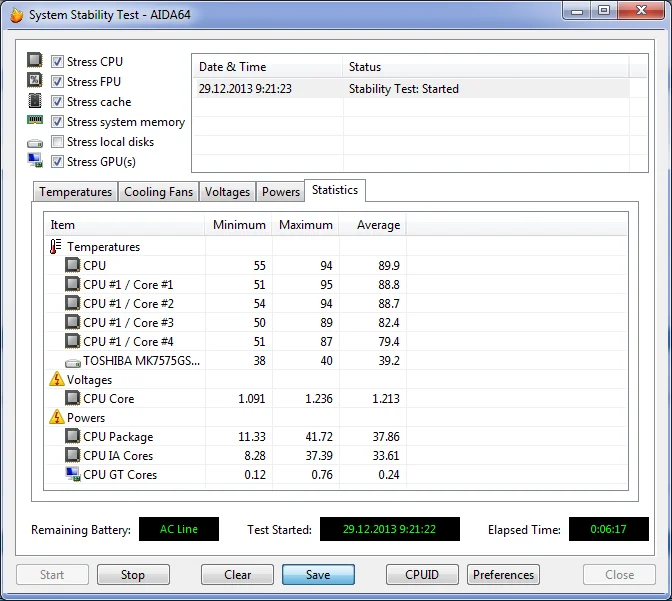Toggle Stress system memory checkbox
Image resolution: width=672 pixels, height=601 pixels.
pyautogui.click(x=57, y=122)
